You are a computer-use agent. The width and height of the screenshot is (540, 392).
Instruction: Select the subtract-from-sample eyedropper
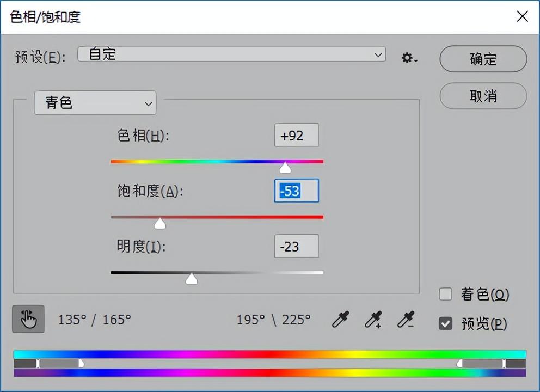tap(406, 320)
